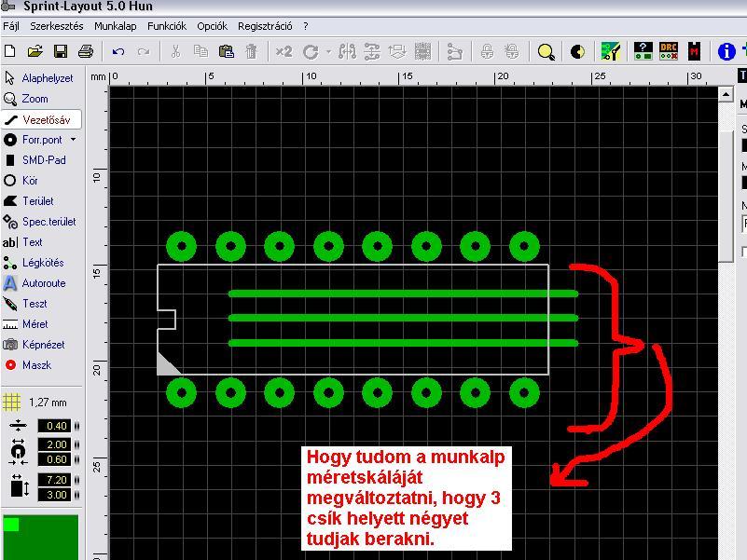Screen dimensions: 747x560
Task: Open the ? help menu
Action: 305,26
